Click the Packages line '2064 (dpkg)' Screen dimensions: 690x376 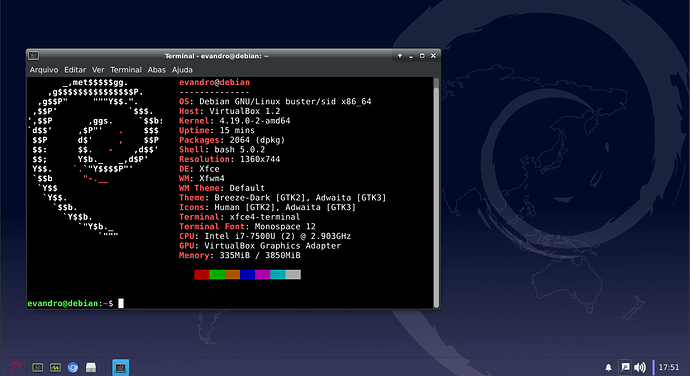(232, 140)
